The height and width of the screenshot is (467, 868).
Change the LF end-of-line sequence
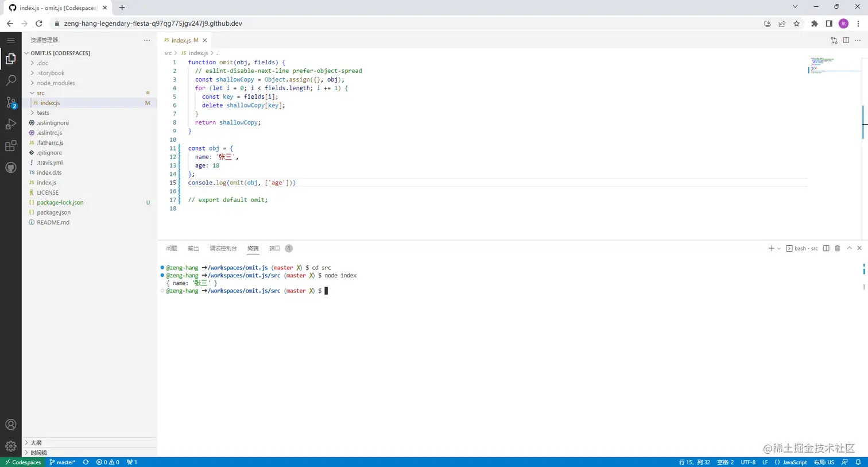pos(765,462)
